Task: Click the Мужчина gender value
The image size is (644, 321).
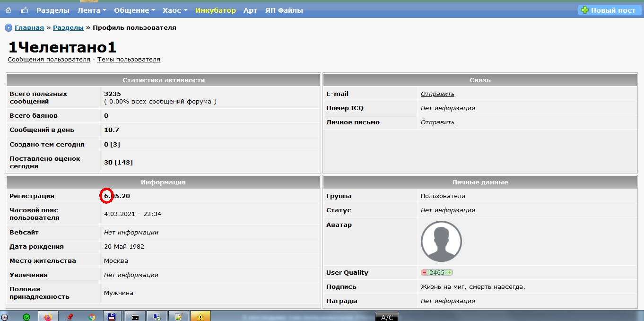Action: (x=119, y=293)
